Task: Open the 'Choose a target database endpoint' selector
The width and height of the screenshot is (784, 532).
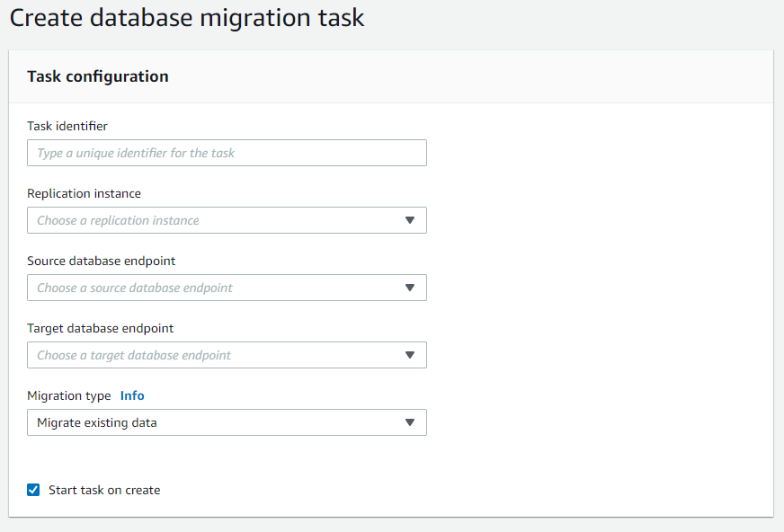Action: [216, 355]
